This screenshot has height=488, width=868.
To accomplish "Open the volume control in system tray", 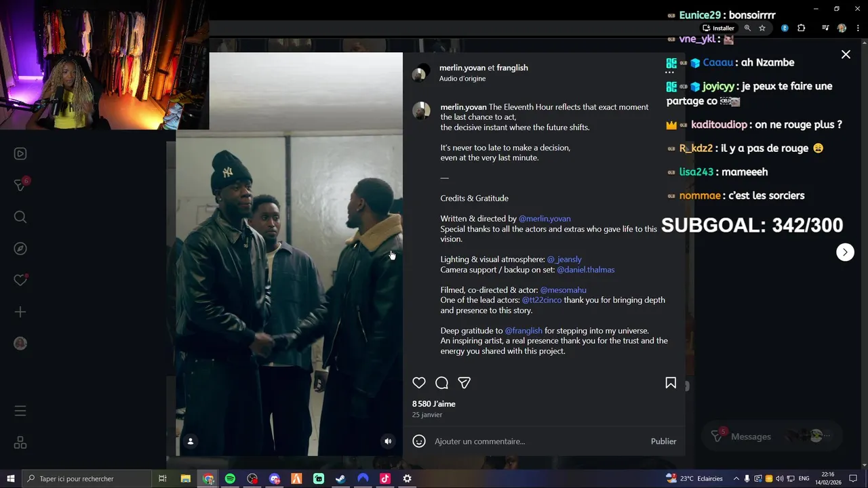I will click(779, 479).
